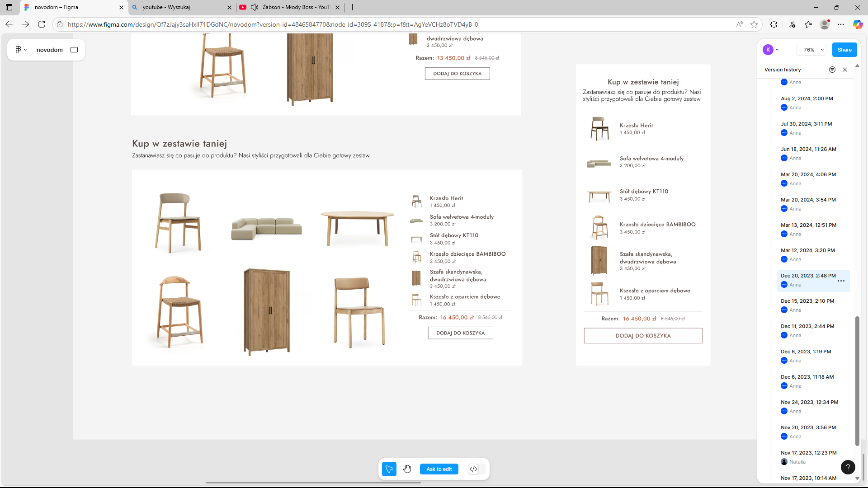
Task: Toggle the sidebar panel icon near novodom
Action: click(74, 50)
